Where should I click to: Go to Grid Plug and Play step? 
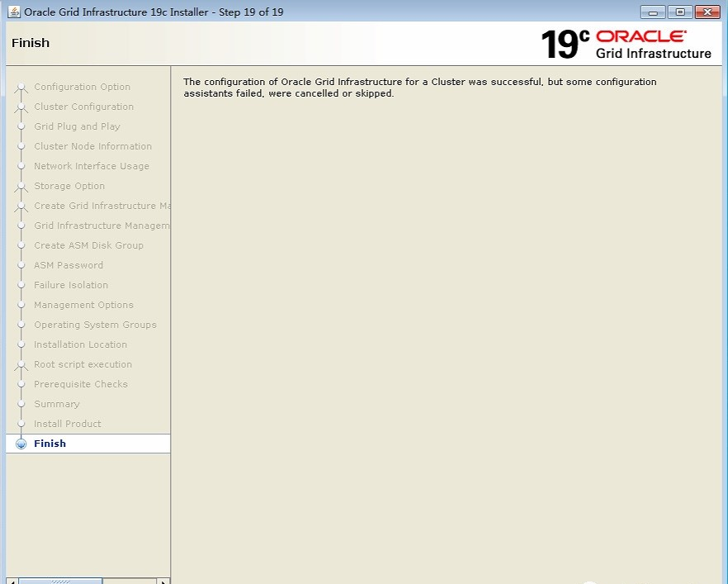pos(77,126)
